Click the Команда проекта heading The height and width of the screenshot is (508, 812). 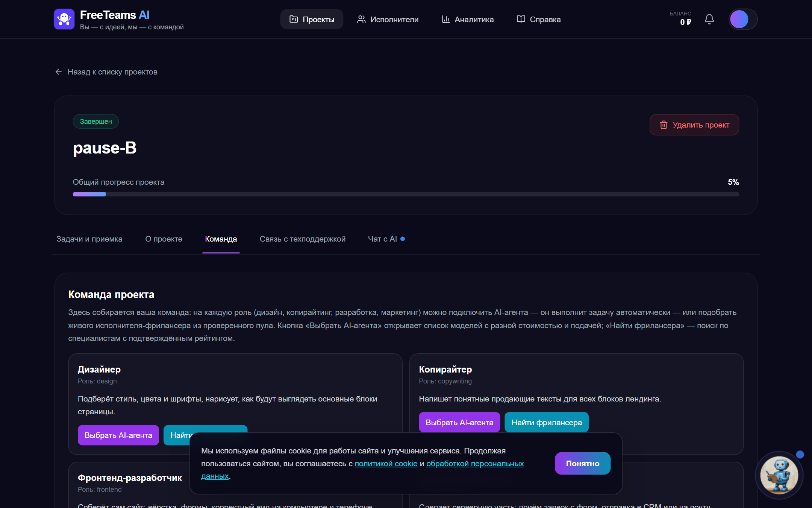click(111, 295)
